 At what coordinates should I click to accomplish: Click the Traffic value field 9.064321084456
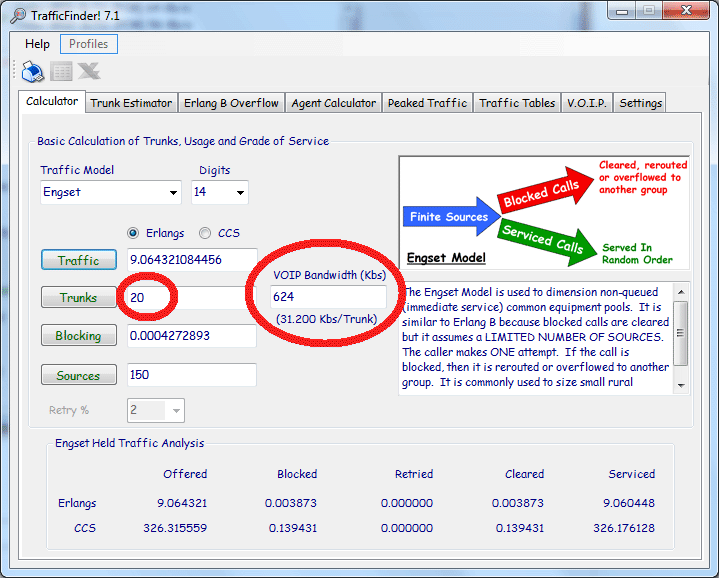pyautogui.click(x=192, y=260)
